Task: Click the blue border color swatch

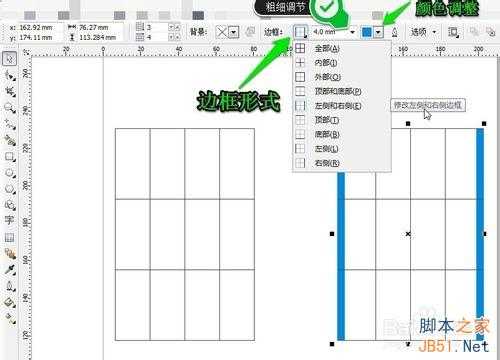Action: (367, 32)
